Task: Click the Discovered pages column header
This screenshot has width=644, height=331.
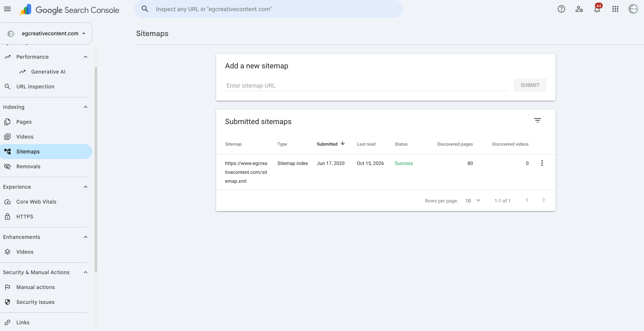Action: (x=455, y=144)
